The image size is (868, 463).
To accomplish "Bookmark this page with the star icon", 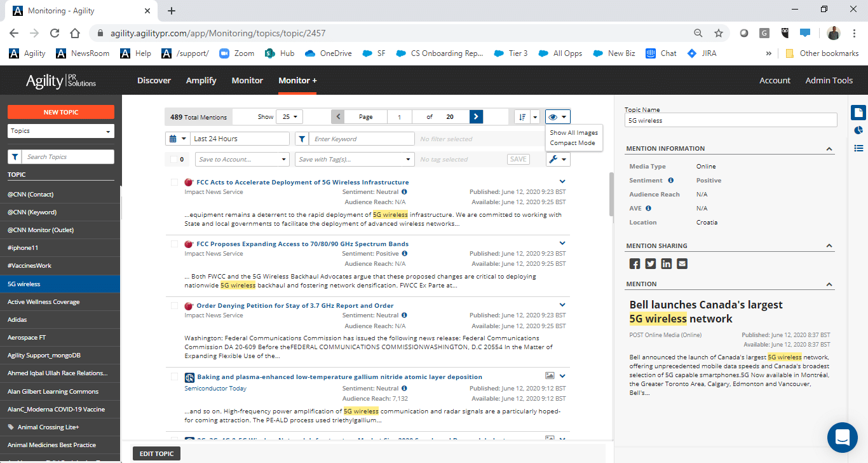I will coord(719,33).
